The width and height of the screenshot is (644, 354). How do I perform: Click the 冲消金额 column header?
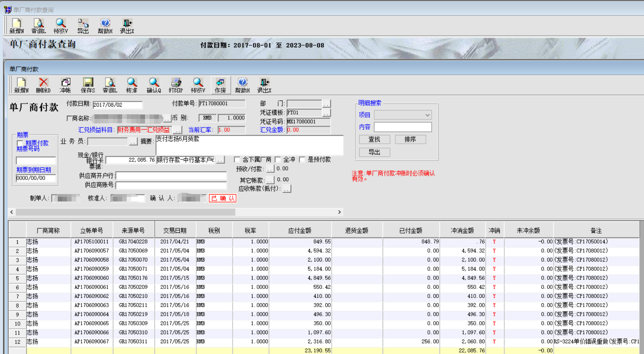tap(462, 231)
